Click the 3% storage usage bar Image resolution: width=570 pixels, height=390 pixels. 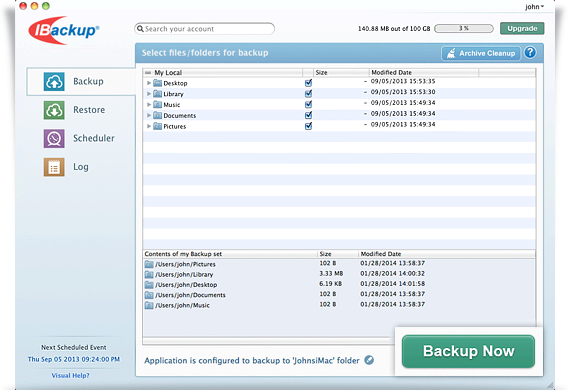464,28
